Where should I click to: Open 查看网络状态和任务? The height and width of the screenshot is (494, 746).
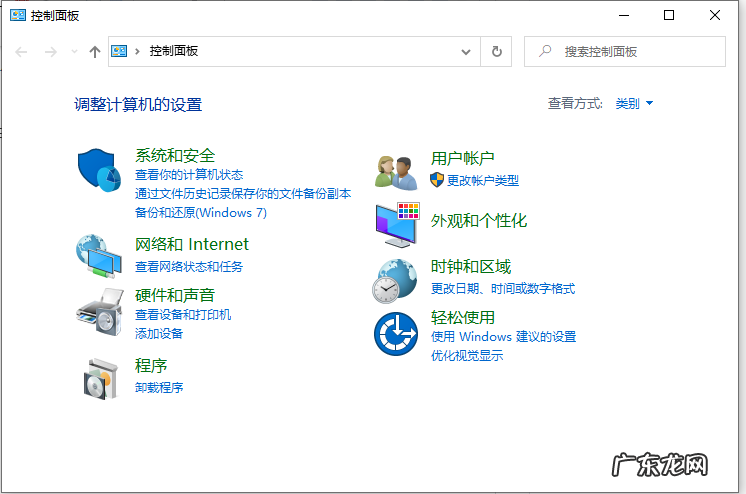189,267
